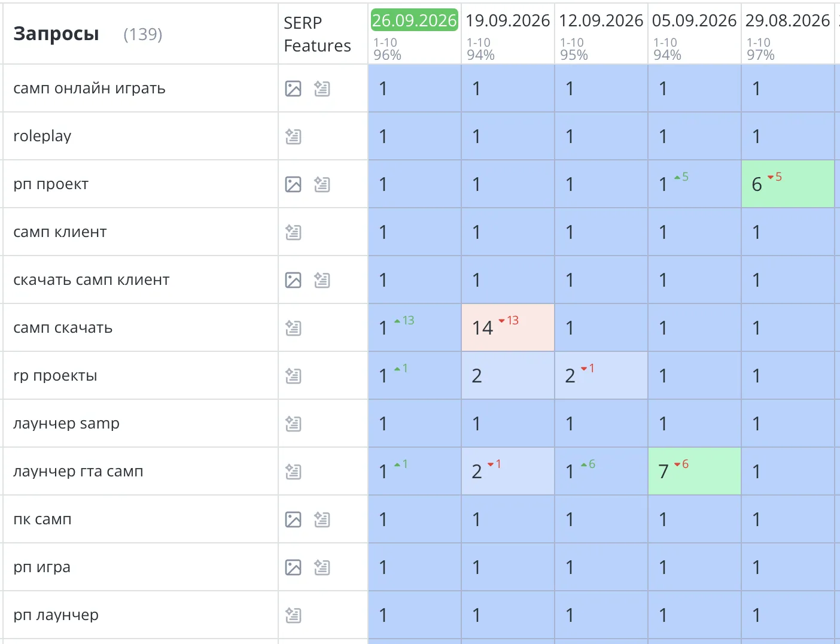The height and width of the screenshot is (644, 840).
Task: Click the image pack icon for «рп проект»
Action: tap(293, 184)
